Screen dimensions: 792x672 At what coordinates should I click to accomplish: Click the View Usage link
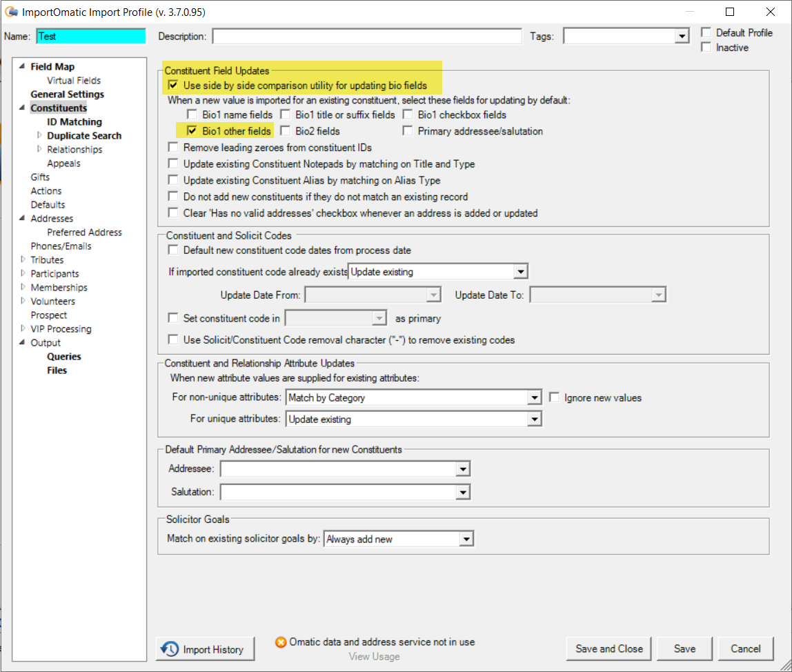[x=374, y=657]
